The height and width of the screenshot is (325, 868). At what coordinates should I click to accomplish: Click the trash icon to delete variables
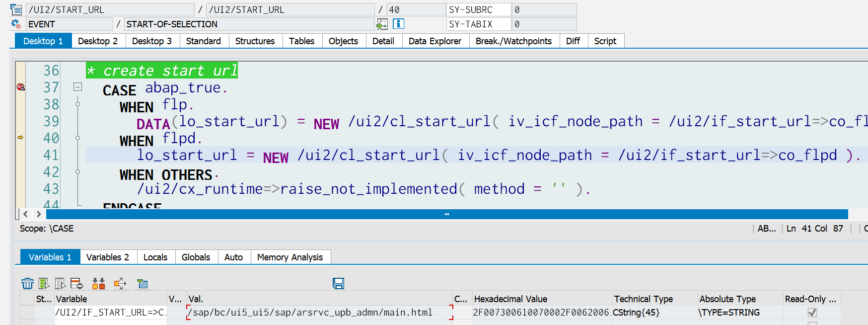coord(27,283)
